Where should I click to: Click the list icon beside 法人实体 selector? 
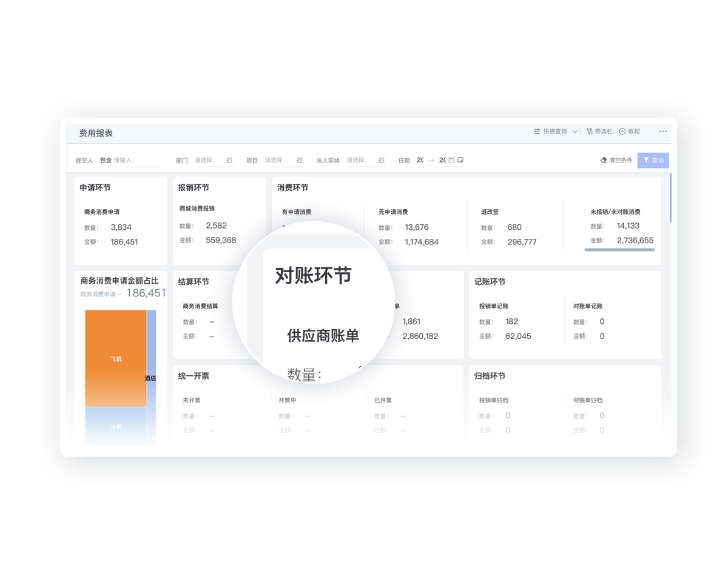click(x=382, y=161)
